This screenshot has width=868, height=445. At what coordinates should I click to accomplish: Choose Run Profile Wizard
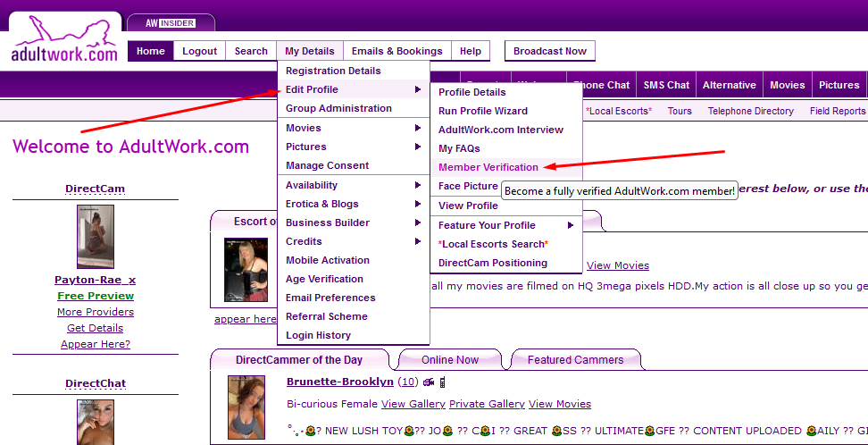[x=506, y=111]
